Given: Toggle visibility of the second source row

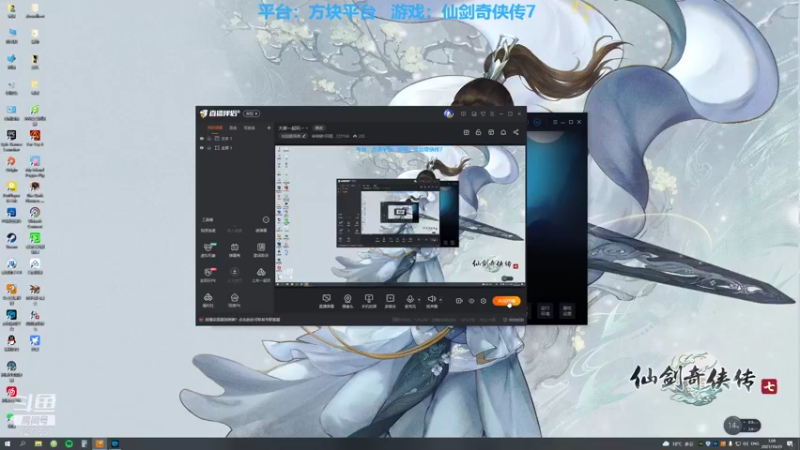Looking at the screenshot, I should (202, 148).
